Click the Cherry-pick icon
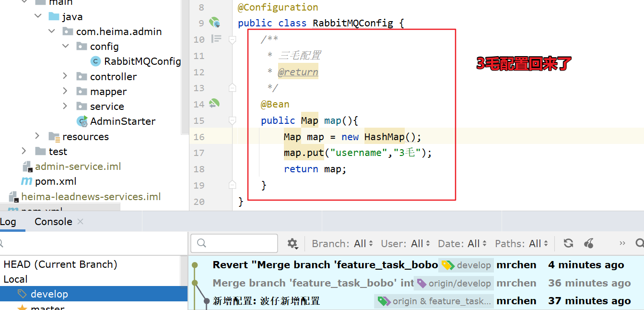644x310 pixels. click(589, 243)
